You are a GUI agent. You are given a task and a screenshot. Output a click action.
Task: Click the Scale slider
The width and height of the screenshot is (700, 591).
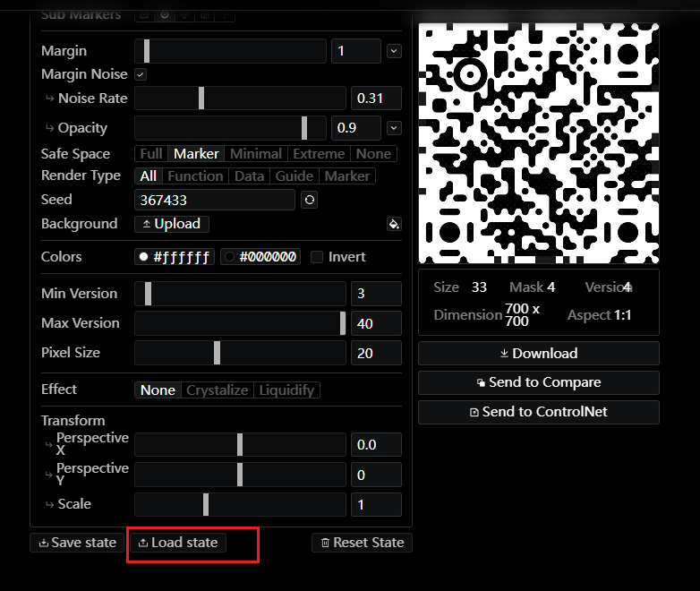click(x=240, y=504)
